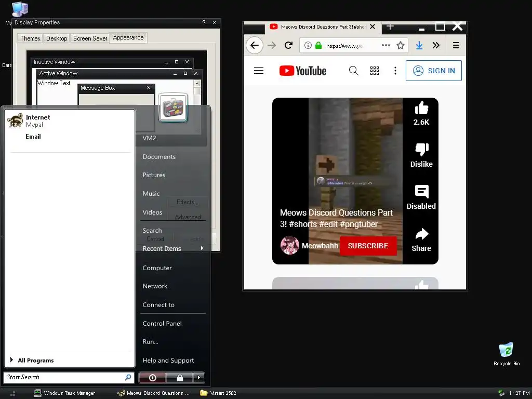Click the Start orb on taskbar
The image size is (532, 399).
click(13, 394)
